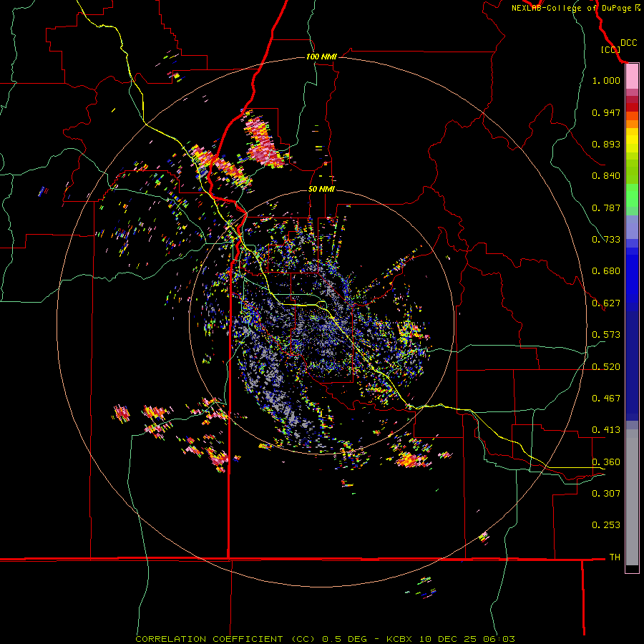This screenshot has height=644, width=644.
Task: Click the 0.893 scale value
Action: (606, 144)
